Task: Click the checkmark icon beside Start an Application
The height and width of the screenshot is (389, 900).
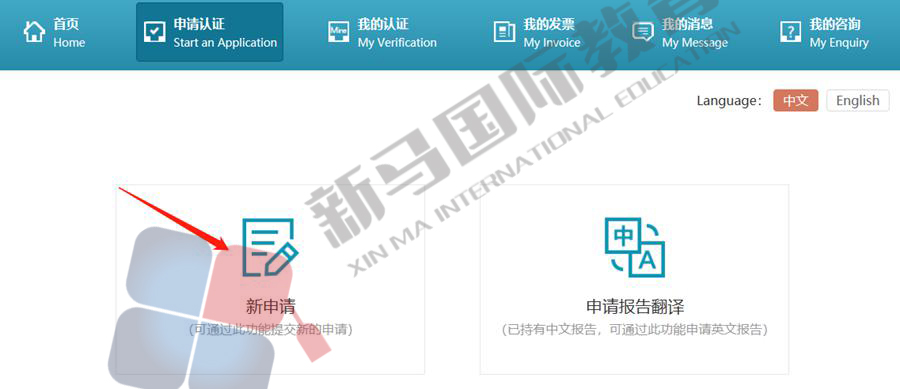Action: pos(154,32)
